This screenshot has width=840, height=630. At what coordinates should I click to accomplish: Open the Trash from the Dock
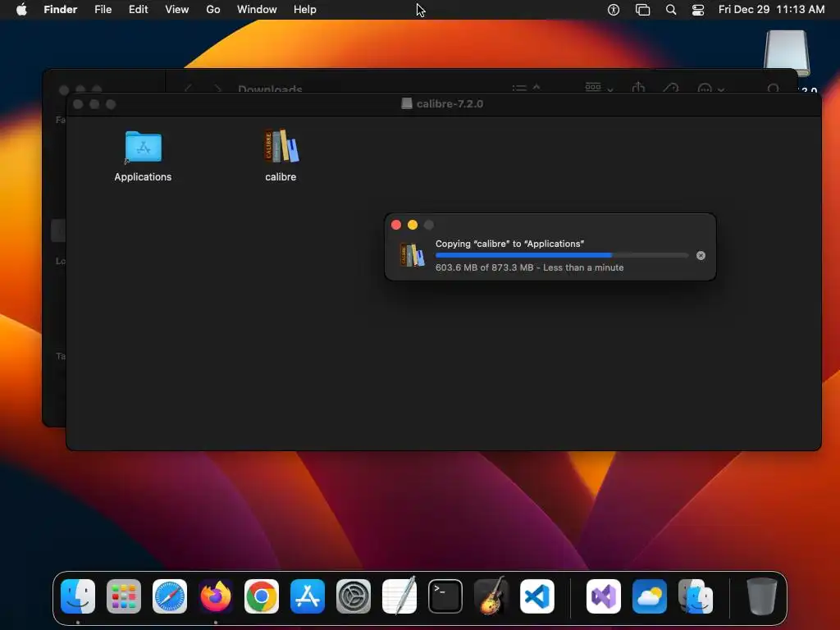[x=762, y=596]
